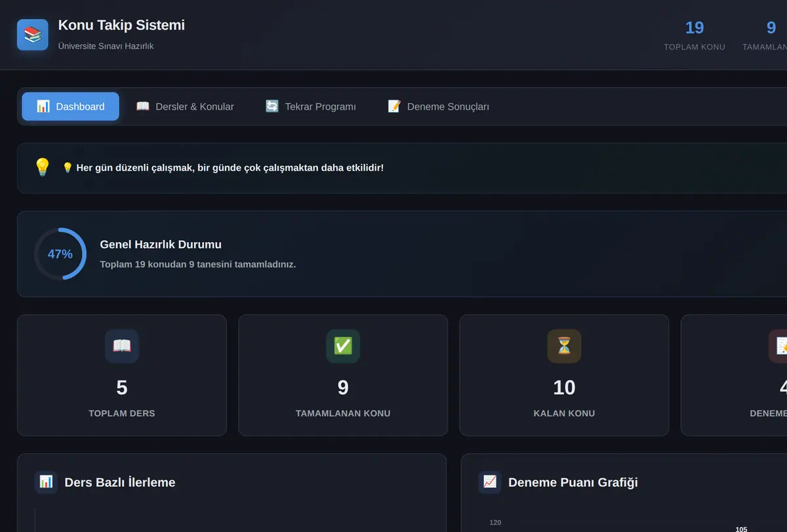Viewport: 787px width, 532px height.
Task: Switch to Dersler & Konular tab
Action: click(185, 106)
